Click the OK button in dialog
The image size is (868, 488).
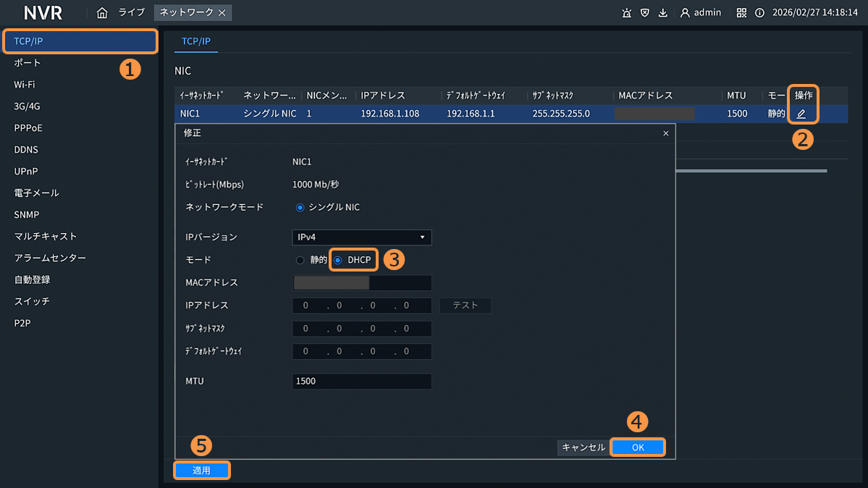tap(638, 447)
